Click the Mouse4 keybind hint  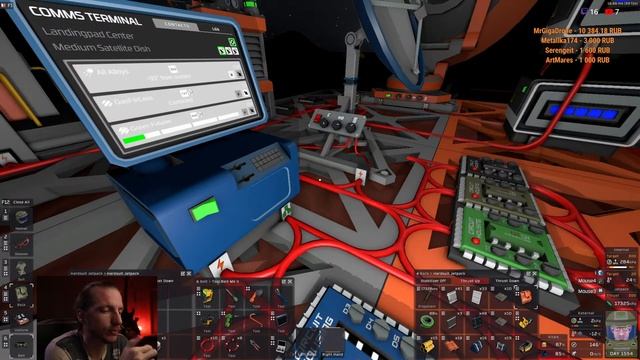pos(587,281)
